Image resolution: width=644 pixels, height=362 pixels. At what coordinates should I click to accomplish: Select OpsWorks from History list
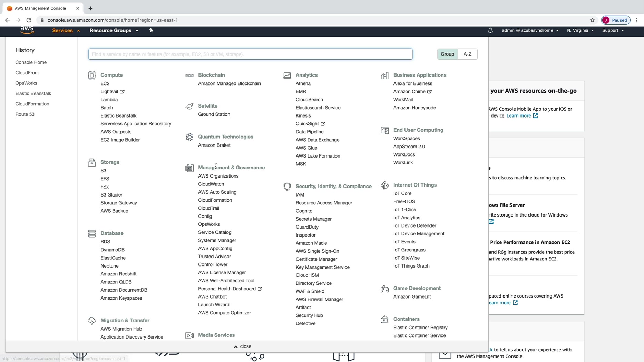(x=26, y=83)
